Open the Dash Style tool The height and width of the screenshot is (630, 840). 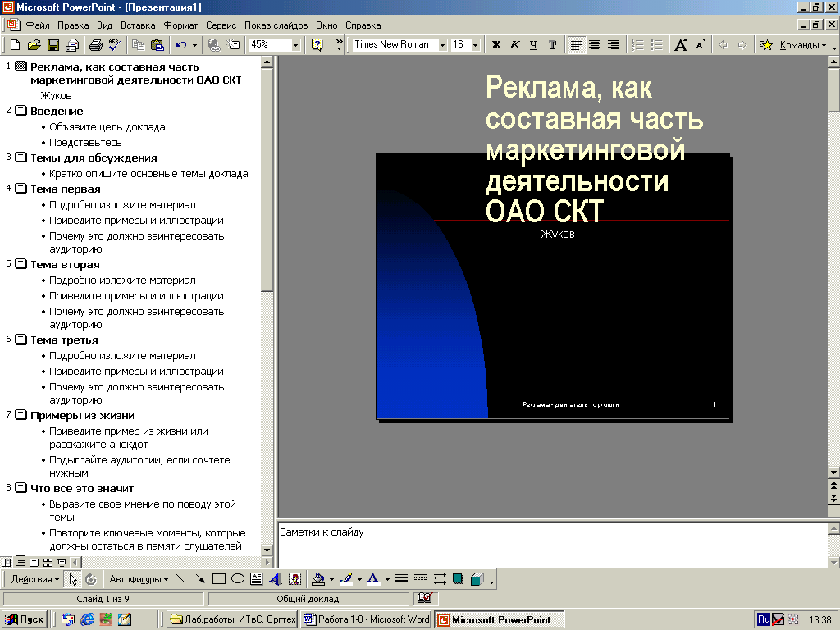pyautogui.click(x=421, y=579)
